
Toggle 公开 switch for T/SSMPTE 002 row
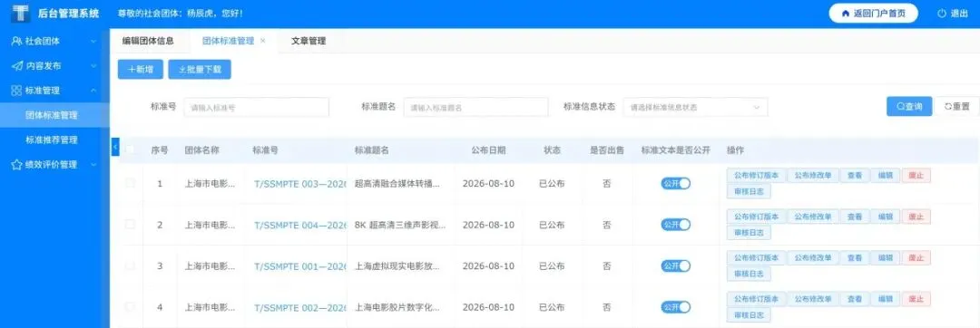(676, 307)
